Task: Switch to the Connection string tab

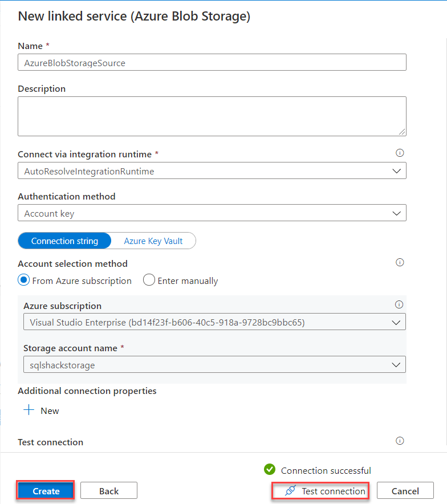Action: pyautogui.click(x=64, y=241)
